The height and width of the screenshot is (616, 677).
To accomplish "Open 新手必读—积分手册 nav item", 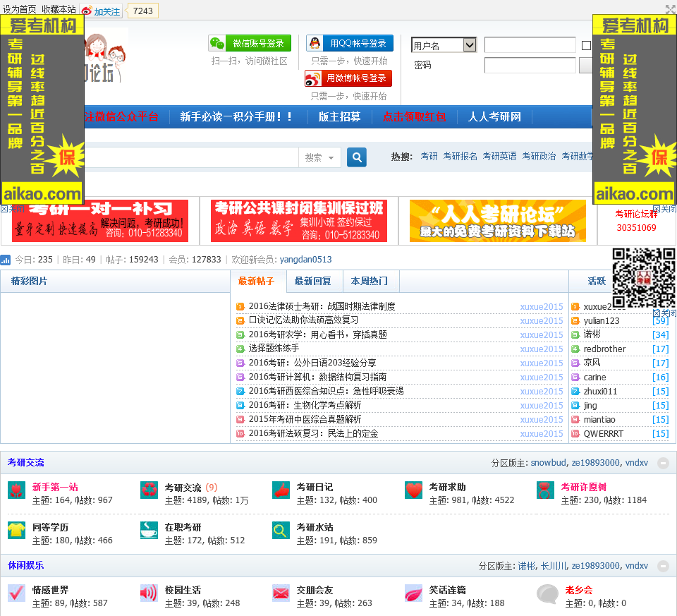I will 236,116.
